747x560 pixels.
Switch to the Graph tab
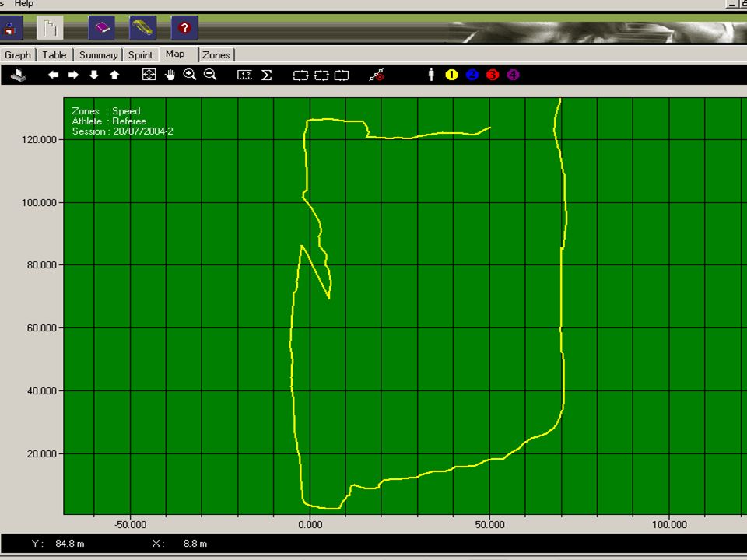pos(18,54)
